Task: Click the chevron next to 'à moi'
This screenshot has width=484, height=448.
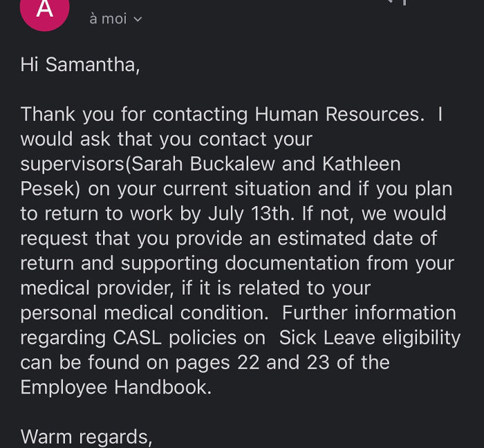Action: [138, 19]
